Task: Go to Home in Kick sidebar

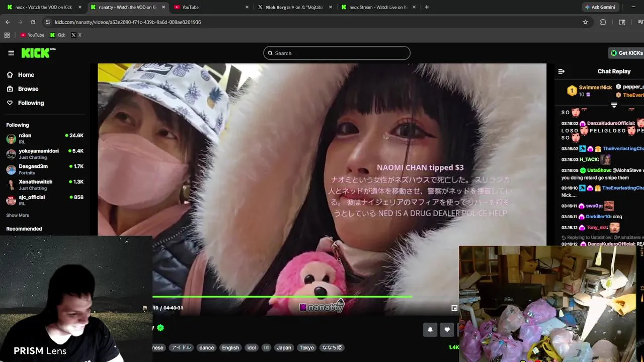Action: [x=26, y=75]
